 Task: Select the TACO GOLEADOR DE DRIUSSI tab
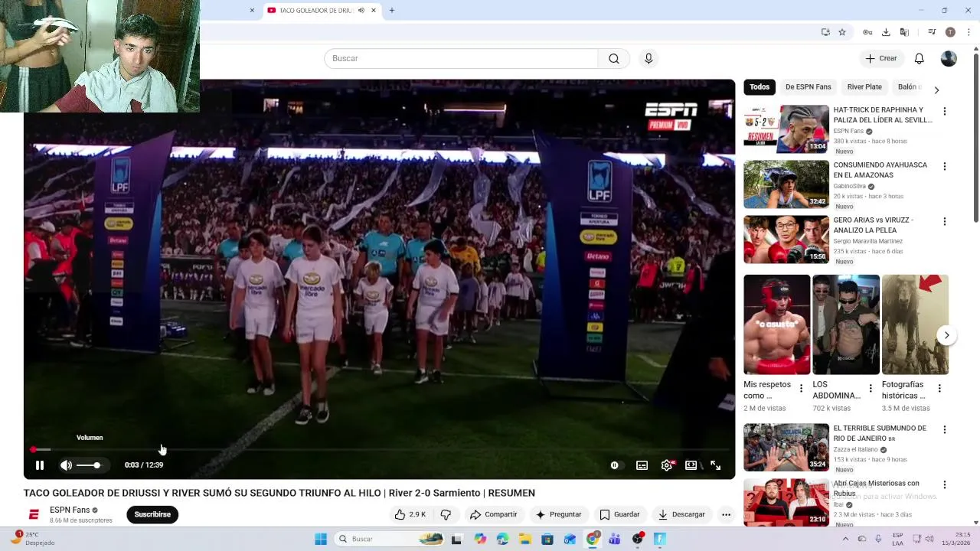tap(322, 11)
